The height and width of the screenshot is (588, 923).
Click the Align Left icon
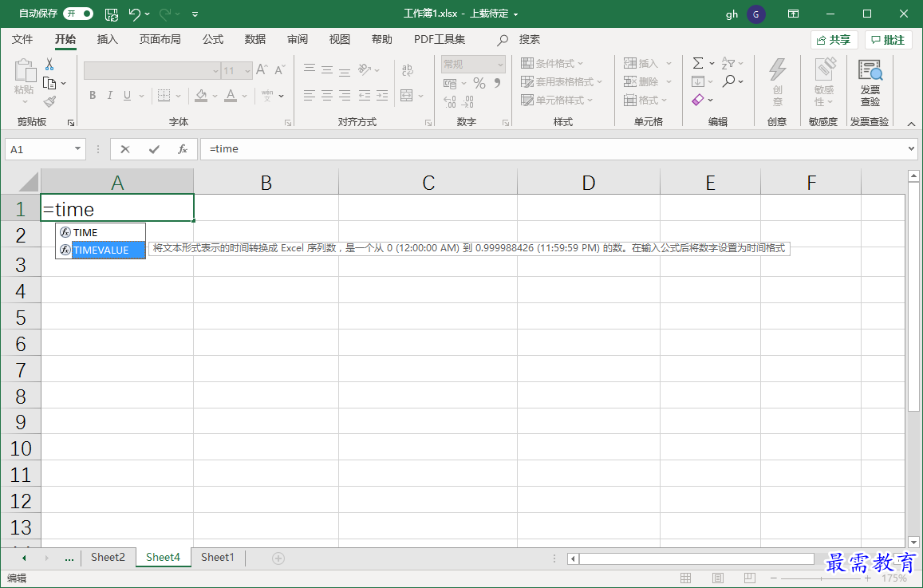[309, 96]
